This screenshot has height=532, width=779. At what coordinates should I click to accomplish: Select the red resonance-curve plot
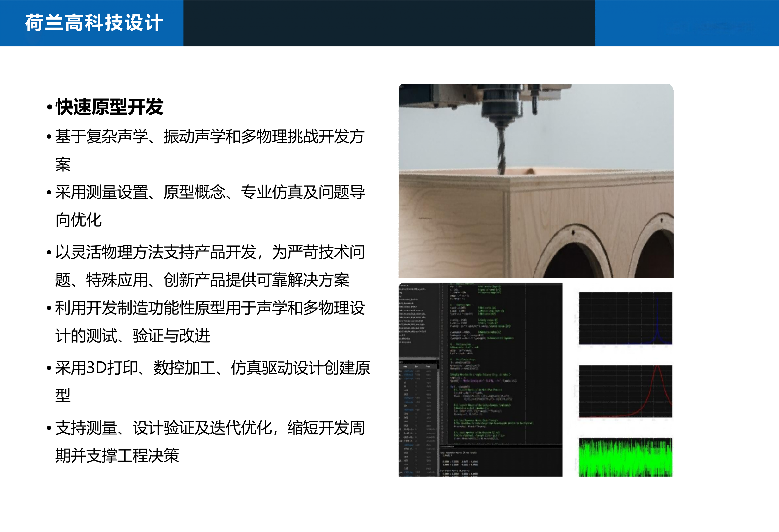click(x=625, y=391)
